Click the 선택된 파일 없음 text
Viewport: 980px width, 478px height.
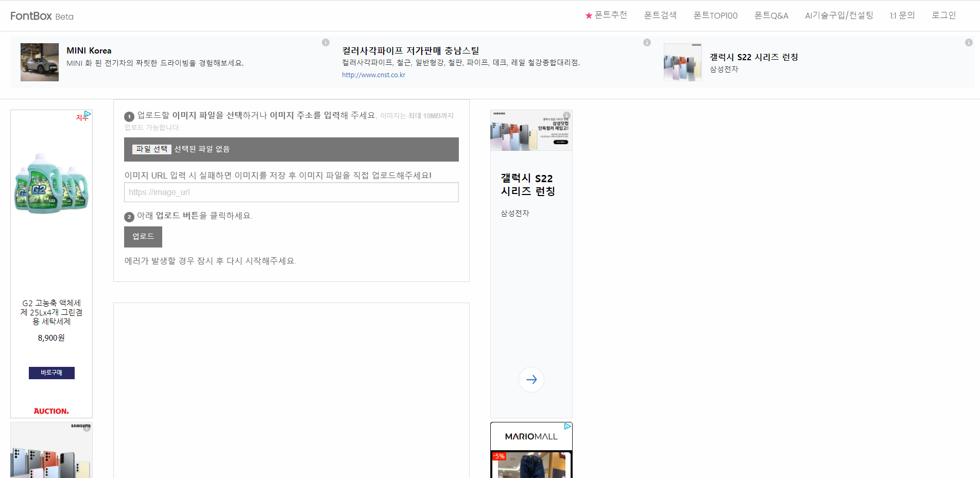pyautogui.click(x=202, y=149)
